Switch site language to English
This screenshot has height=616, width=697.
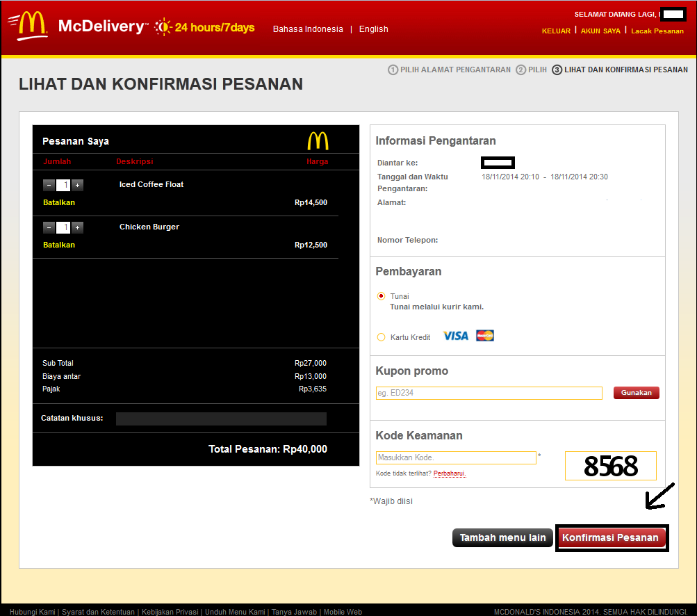pyautogui.click(x=373, y=29)
